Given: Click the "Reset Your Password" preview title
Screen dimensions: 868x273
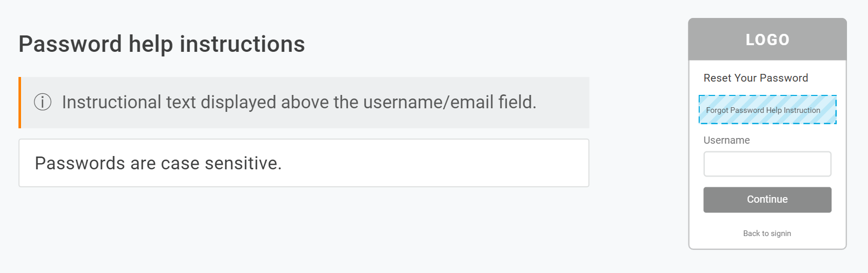Looking at the screenshot, I should click(x=756, y=78).
